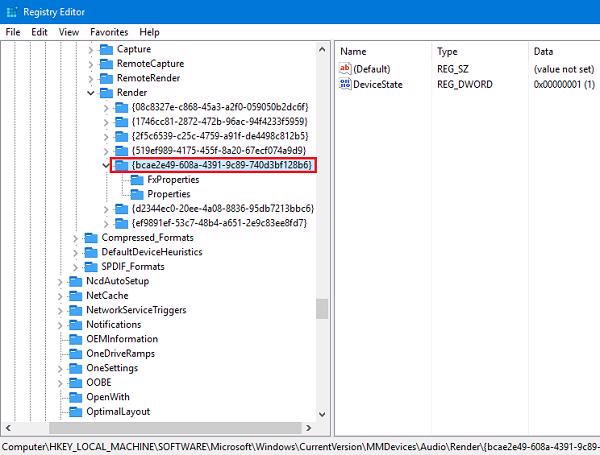Click the (Default) string value icon
This screenshot has height=455, width=600.
click(346, 69)
